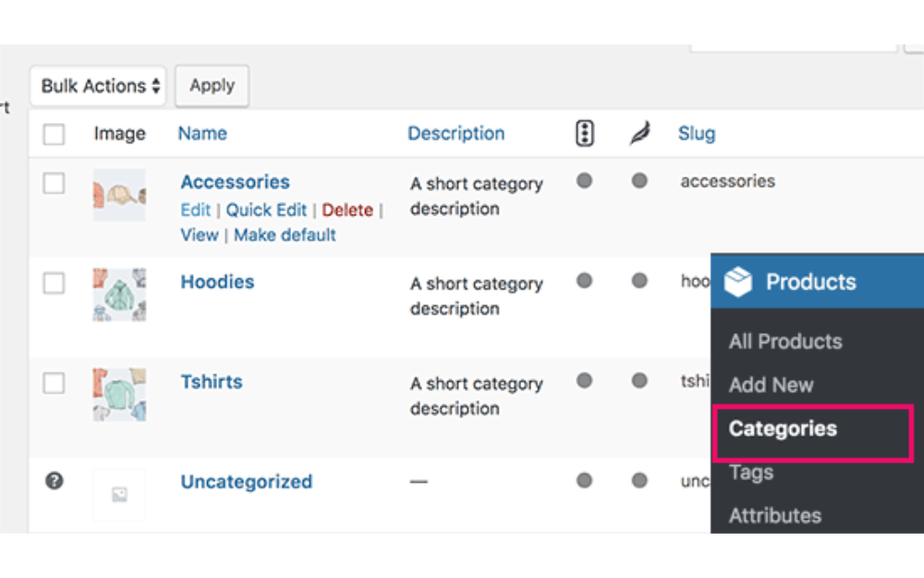Click Quick Edit under Accessories
Image resolution: width=924 pixels, height=578 pixels.
(x=267, y=210)
